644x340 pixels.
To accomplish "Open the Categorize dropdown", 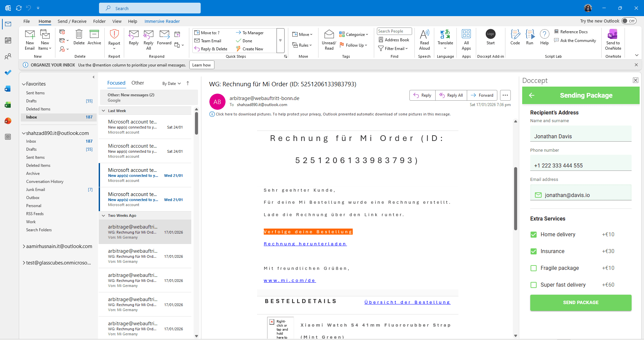I will (x=354, y=35).
